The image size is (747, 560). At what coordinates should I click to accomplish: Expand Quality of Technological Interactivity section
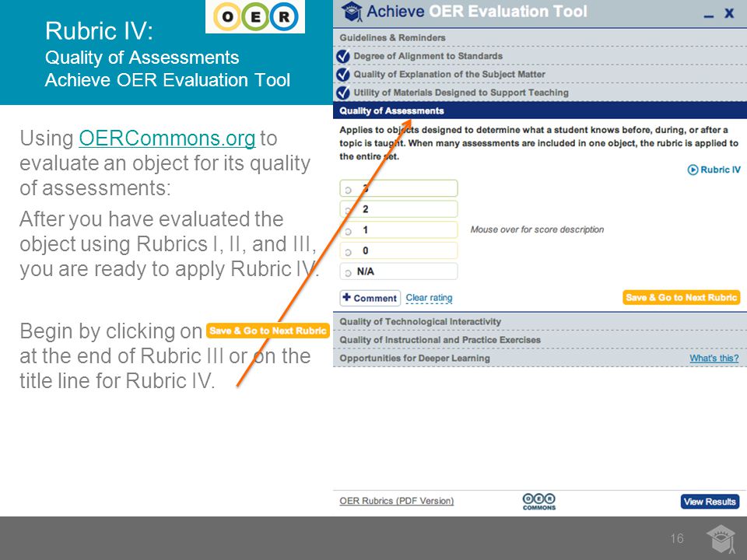[540, 322]
